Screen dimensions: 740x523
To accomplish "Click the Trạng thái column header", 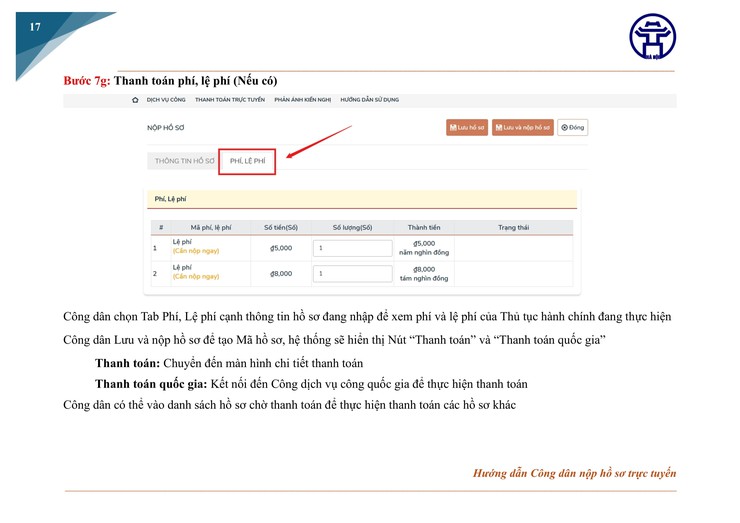I will pos(513,227).
